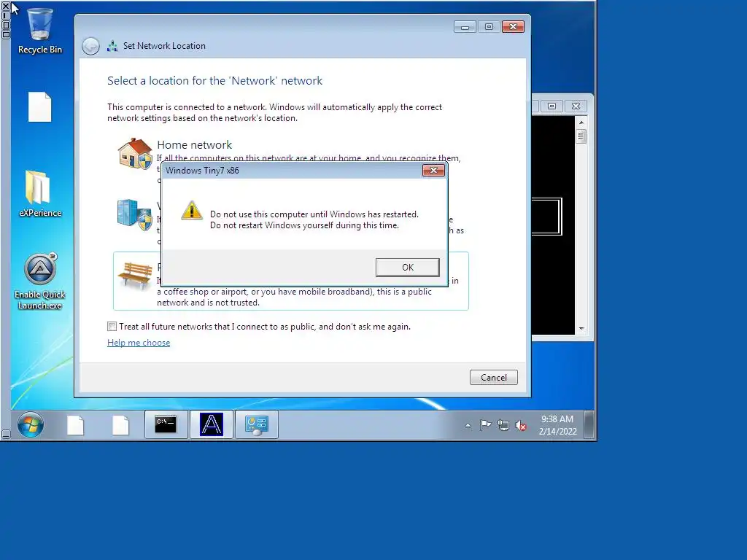Open the network tray icon
Screen dimensions: 747x560
pos(503,425)
